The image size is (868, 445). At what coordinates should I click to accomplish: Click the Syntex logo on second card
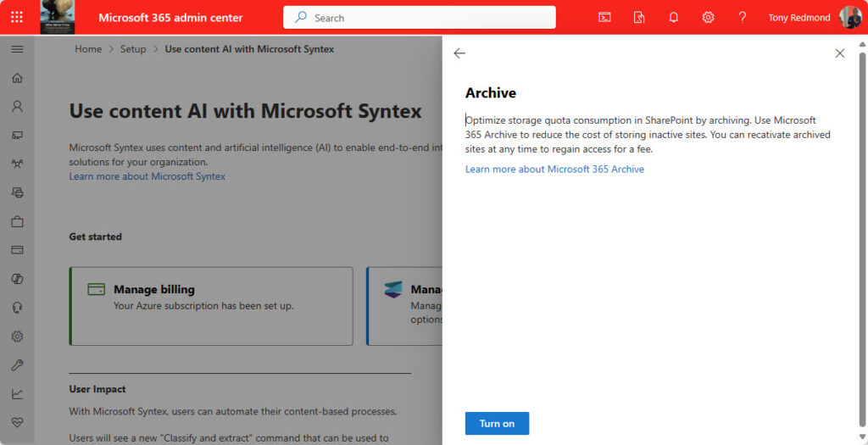coord(393,290)
